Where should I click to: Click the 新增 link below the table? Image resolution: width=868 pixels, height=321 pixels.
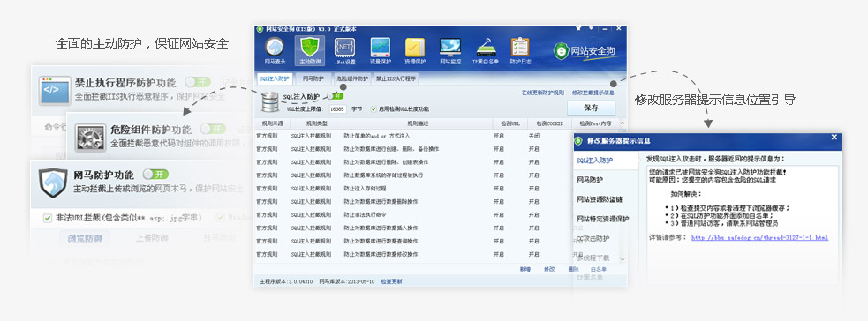coord(525,269)
